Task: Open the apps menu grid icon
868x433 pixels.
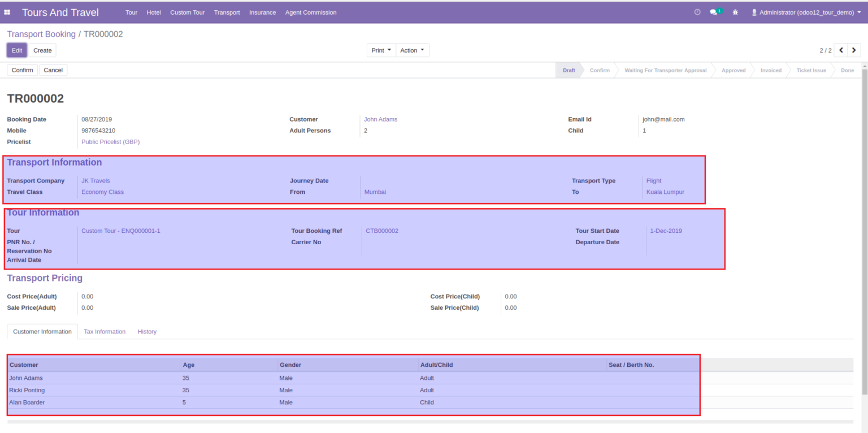Action: click(x=7, y=12)
